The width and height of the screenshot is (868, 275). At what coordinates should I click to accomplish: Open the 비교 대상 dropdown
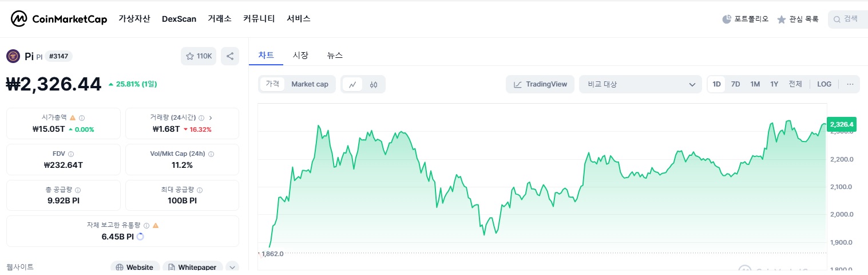coord(640,84)
